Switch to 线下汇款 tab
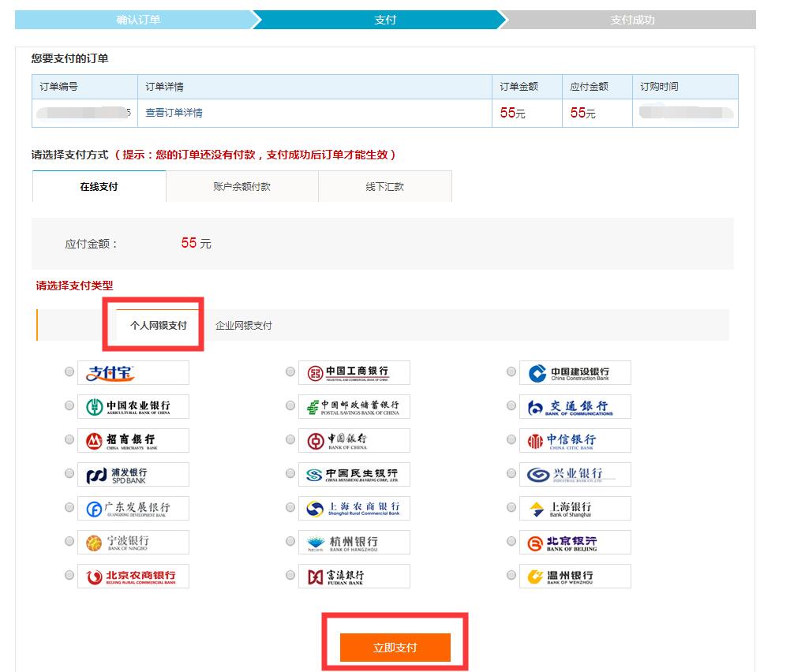This screenshot has height=672, width=805. point(384,187)
